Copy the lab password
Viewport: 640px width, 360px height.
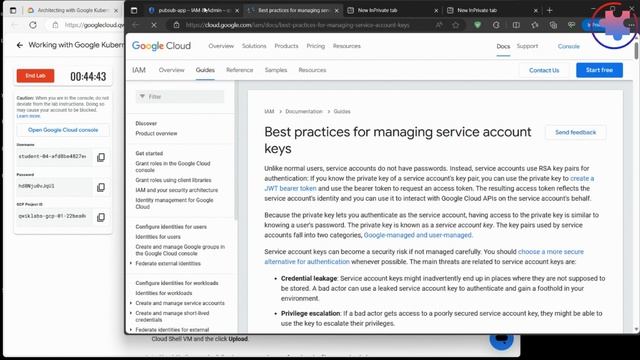(x=101, y=187)
